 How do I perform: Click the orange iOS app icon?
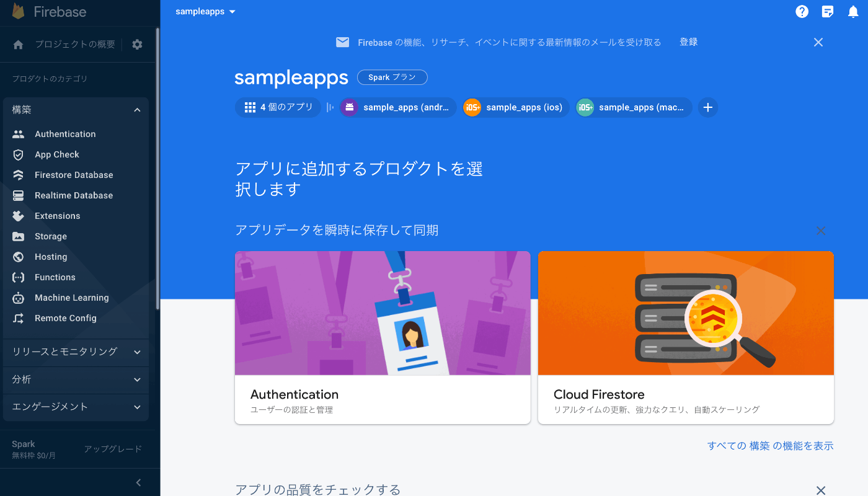[472, 107]
